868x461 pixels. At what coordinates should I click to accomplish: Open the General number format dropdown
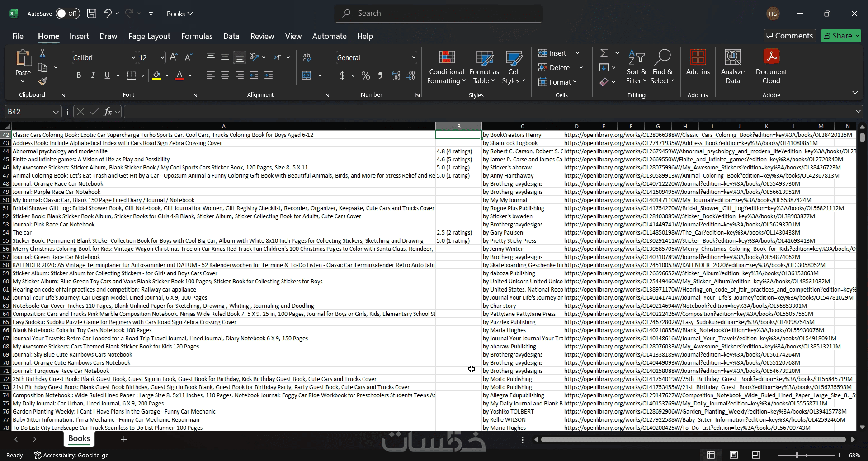pos(414,58)
